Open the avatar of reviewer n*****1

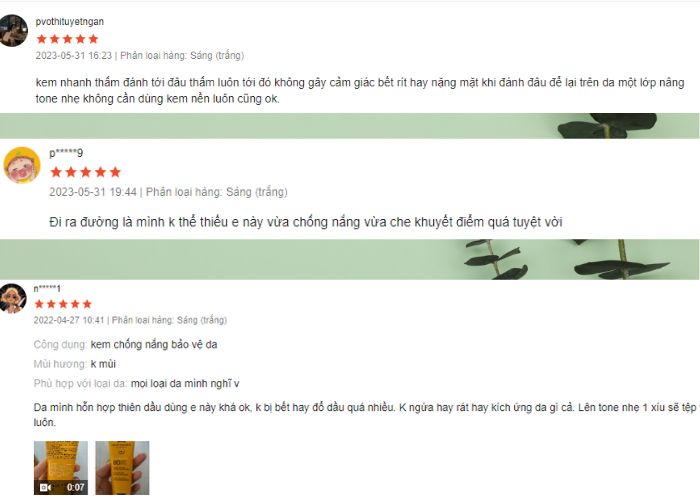point(12,298)
